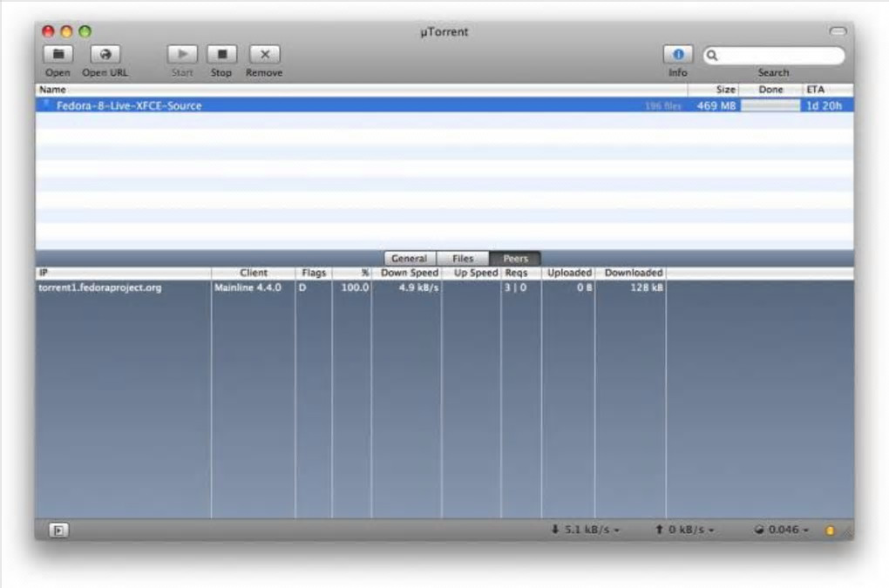
Task: Click the D flag in the peer row
Action: pyautogui.click(x=302, y=287)
